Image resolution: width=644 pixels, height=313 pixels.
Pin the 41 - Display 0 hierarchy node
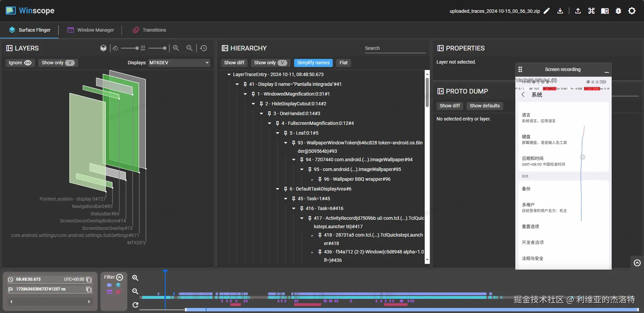point(245,84)
